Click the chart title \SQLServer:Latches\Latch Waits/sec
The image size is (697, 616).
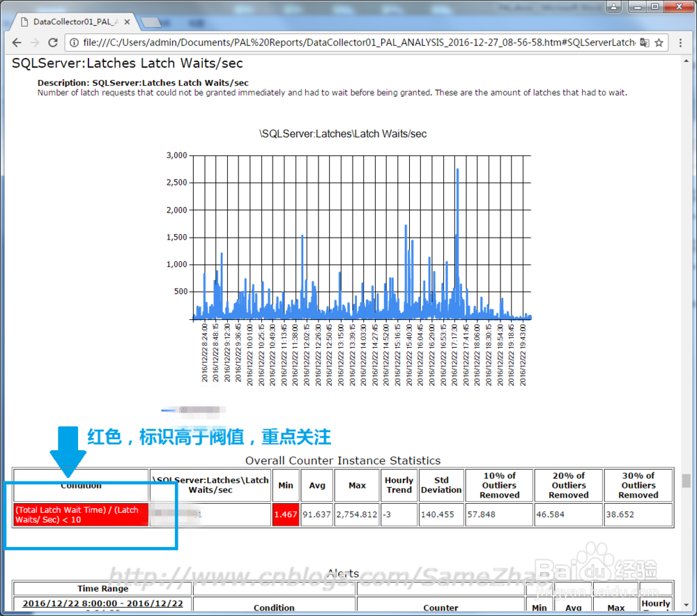[343, 134]
